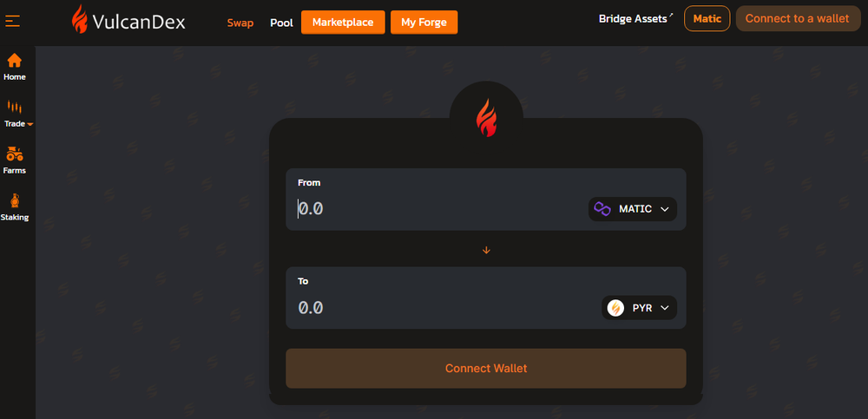Viewport: 868px width, 419px height.
Task: Click the VulcanDex brand name text
Action: [139, 23]
